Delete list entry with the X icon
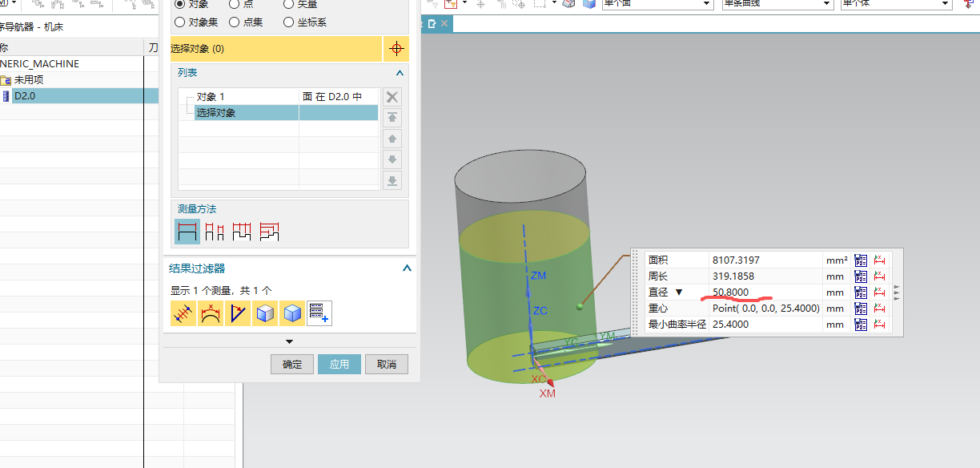Screen dimensions: 980x468 tap(392, 97)
